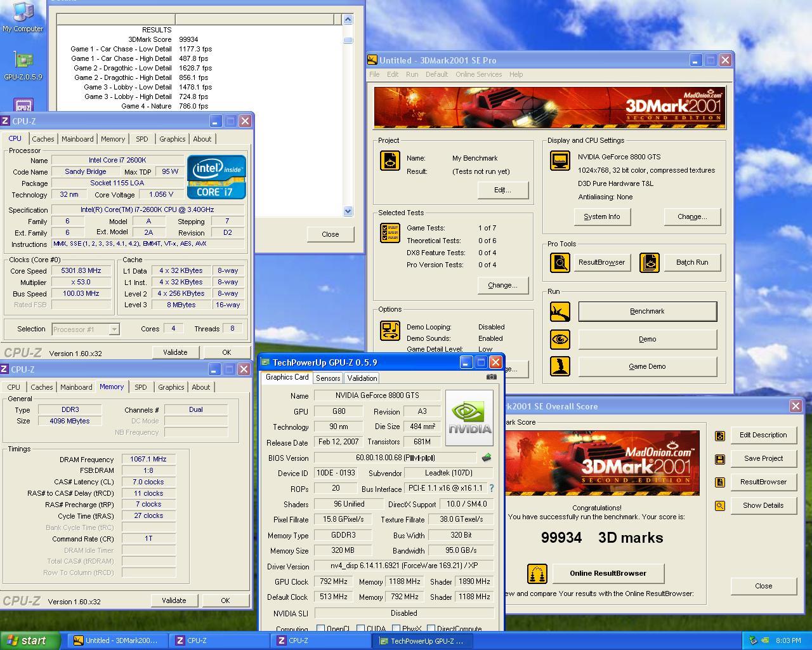
Task: Click the Show Details button
Action: [763, 505]
